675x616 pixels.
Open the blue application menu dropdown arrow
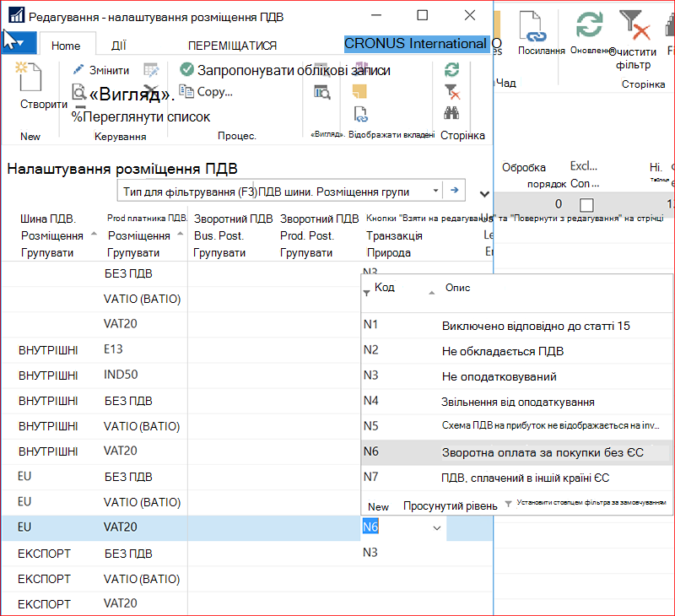pos(19,43)
